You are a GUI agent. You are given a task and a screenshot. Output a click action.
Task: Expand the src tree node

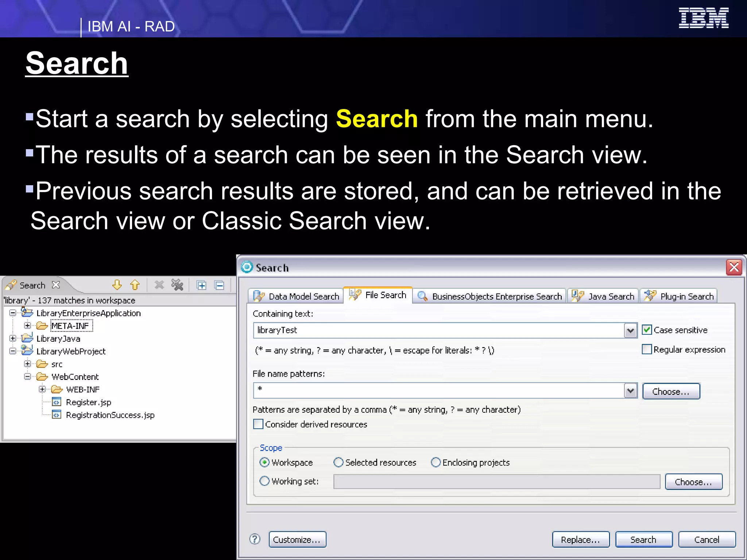tap(28, 364)
